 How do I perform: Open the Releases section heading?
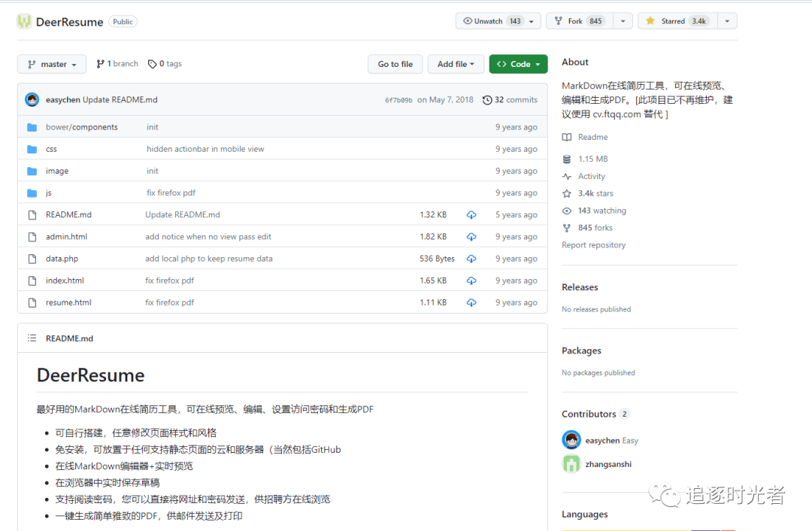(580, 287)
